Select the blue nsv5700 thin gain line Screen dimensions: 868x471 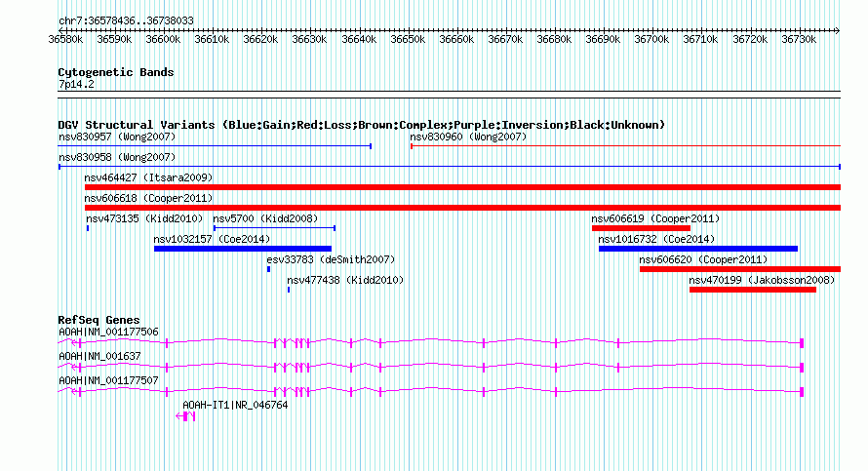(275, 228)
